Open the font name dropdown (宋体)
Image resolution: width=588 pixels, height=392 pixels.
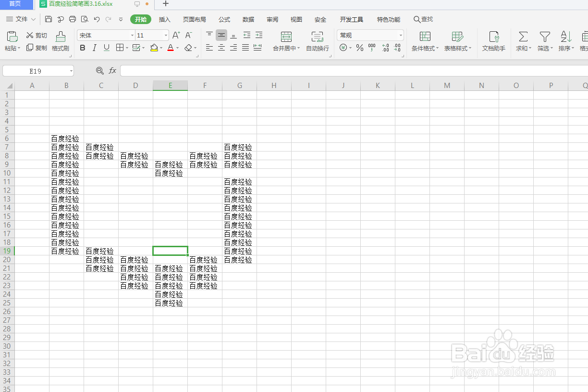coord(132,36)
